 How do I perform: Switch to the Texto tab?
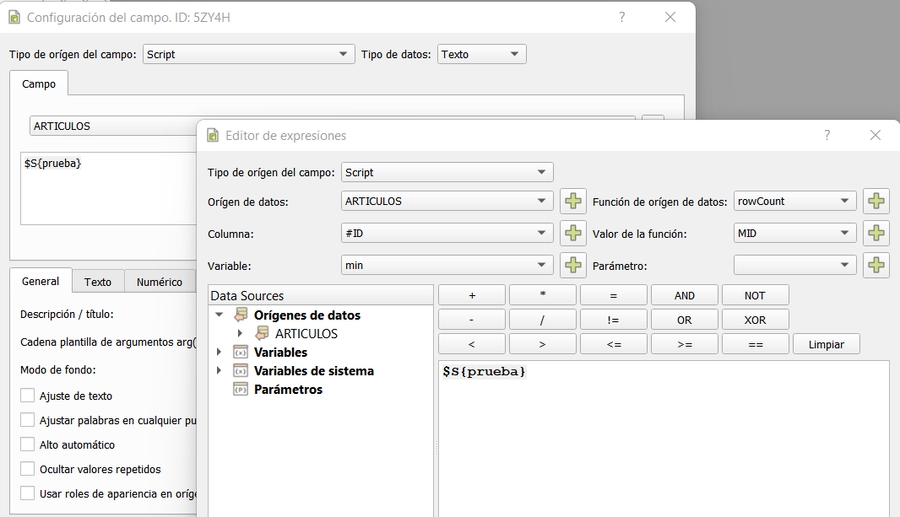click(98, 282)
